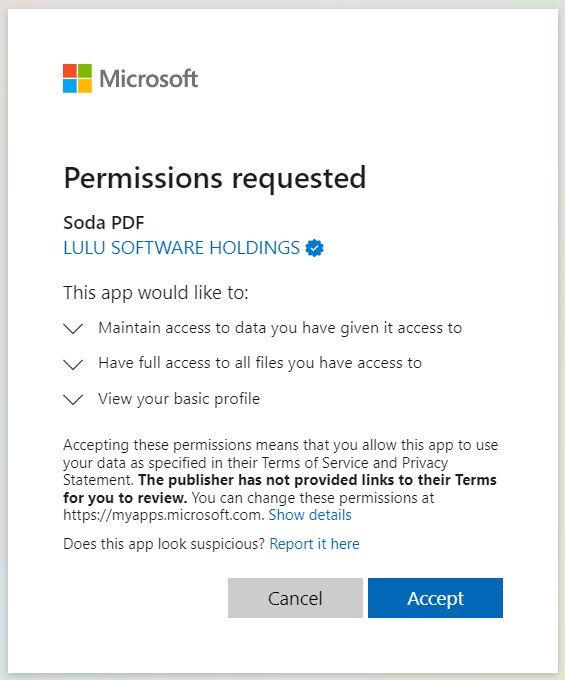The height and width of the screenshot is (680, 565).
Task: Click the Does this app look suspicious text
Action: 164,544
